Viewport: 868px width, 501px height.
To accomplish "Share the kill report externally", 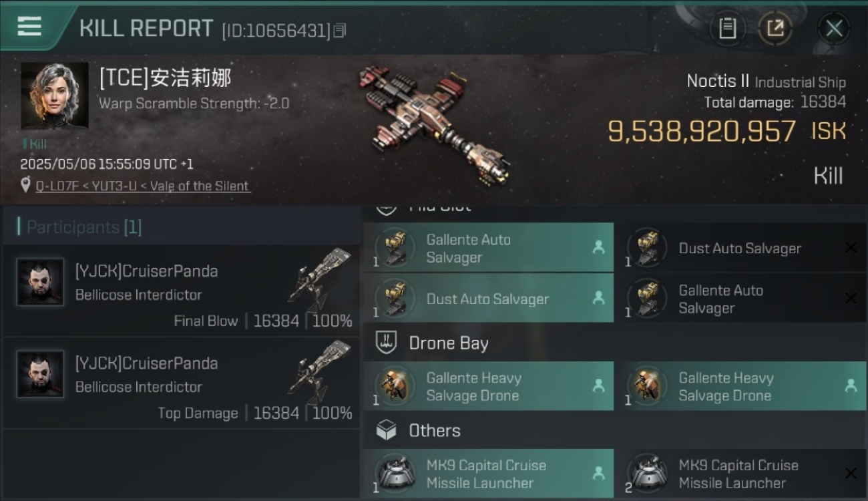I will click(x=775, y=28).
